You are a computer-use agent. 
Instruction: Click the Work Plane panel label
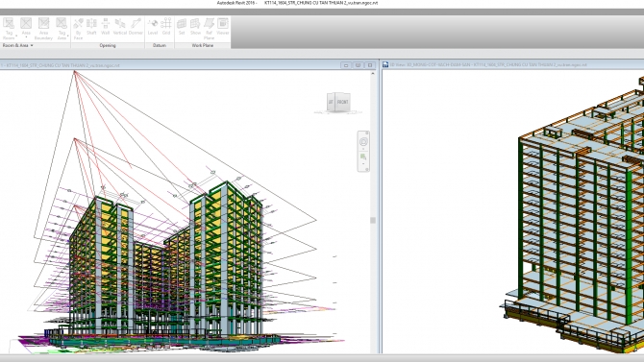point(203,45)
